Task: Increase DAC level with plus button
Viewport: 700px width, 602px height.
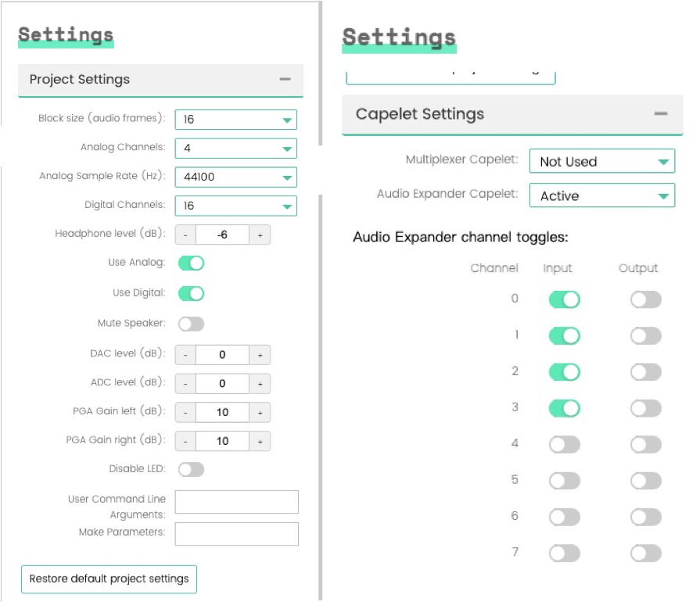Action: click(260, 355)
